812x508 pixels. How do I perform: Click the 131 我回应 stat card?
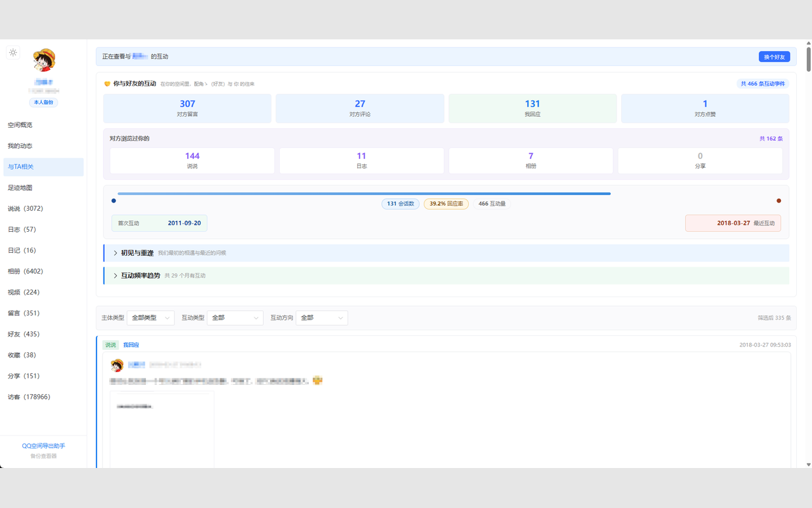(x=532, y=109)
